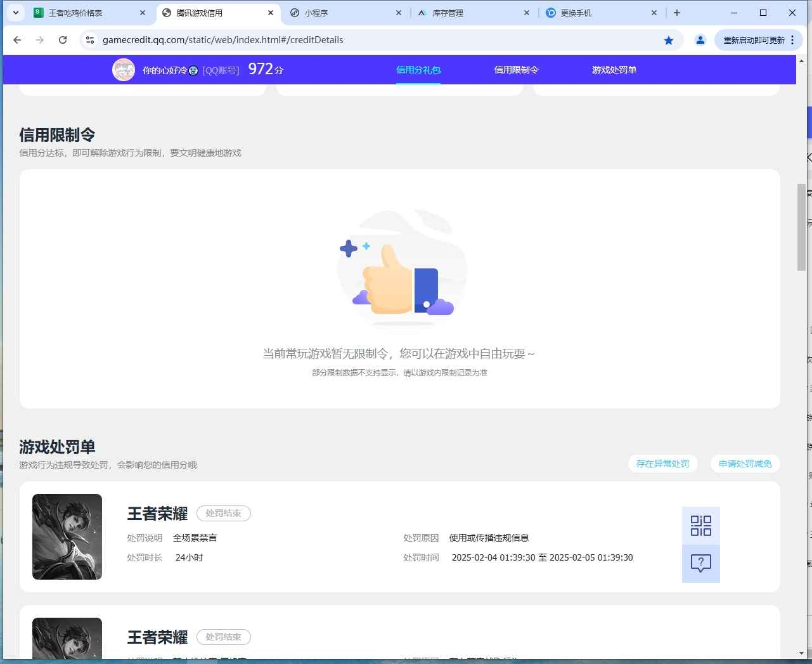
Task: Click the address bar URL field
Action: click(380, 40)
